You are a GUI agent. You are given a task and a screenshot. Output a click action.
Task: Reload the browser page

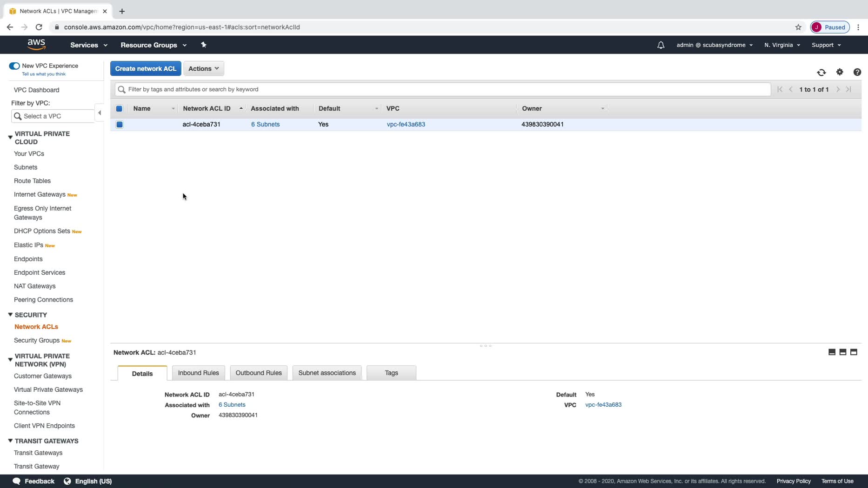pos(39,27)
